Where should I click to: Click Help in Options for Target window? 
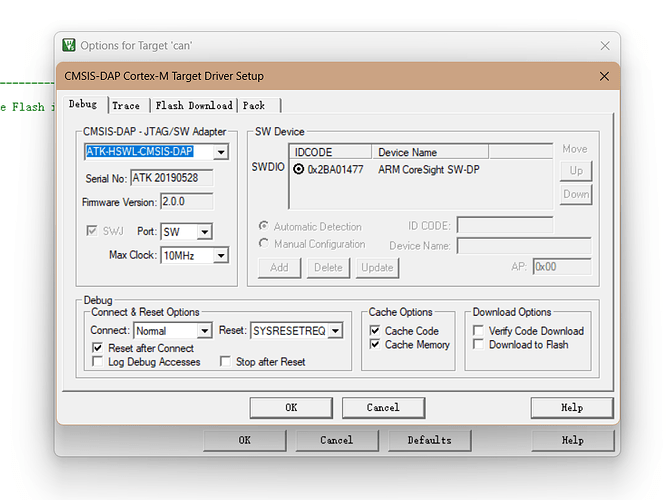click(x=573, y=440)
